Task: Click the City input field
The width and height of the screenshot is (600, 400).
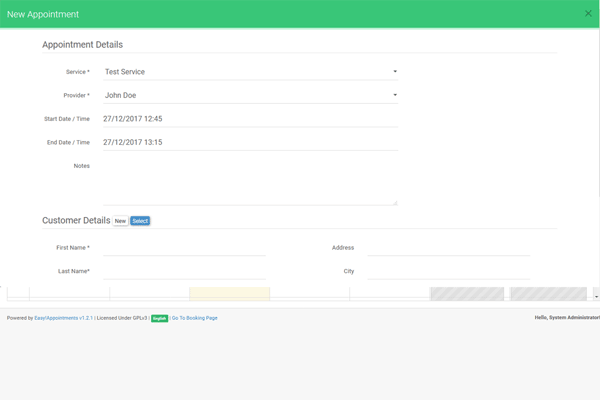Action: 448,271
